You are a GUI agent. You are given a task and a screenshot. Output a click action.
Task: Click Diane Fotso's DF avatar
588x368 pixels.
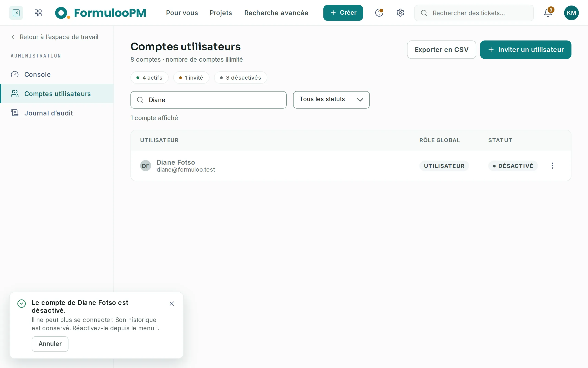point(146,166)
